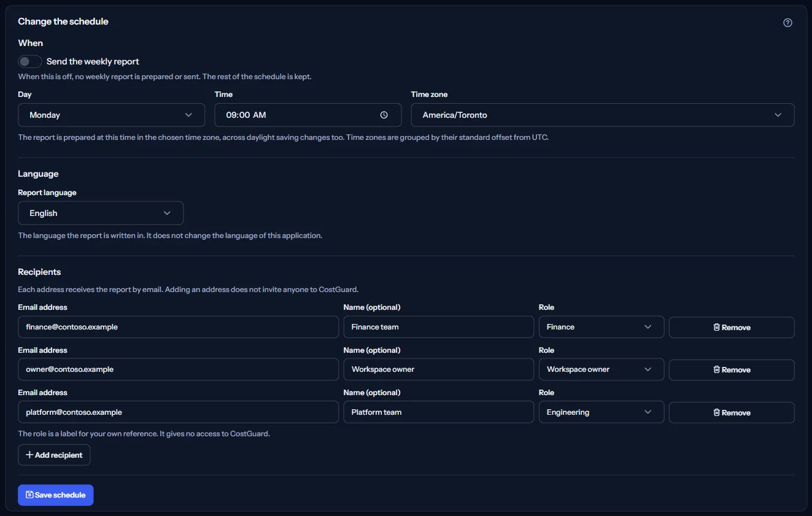Click the Finance team name field
Viewport: 812px width, 516px height.
(x=439, y=327)
